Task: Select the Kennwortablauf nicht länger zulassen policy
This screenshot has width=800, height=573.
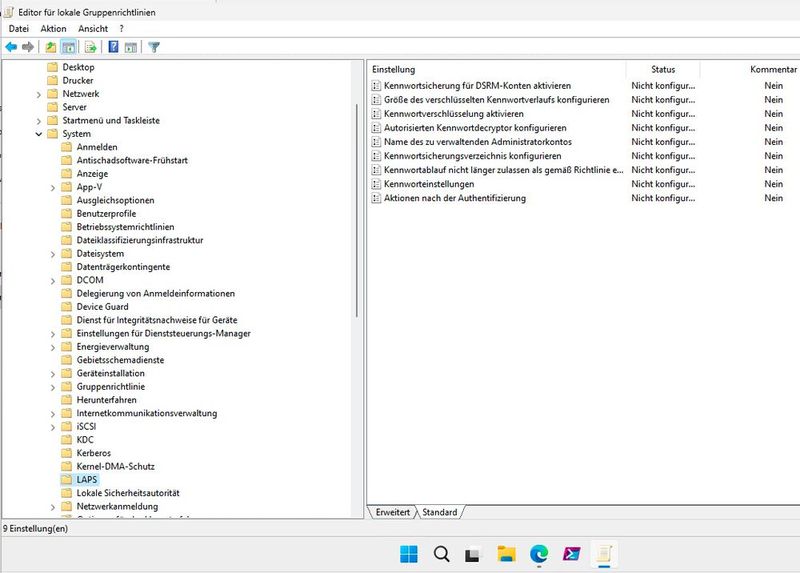Action: coord(504,170)
